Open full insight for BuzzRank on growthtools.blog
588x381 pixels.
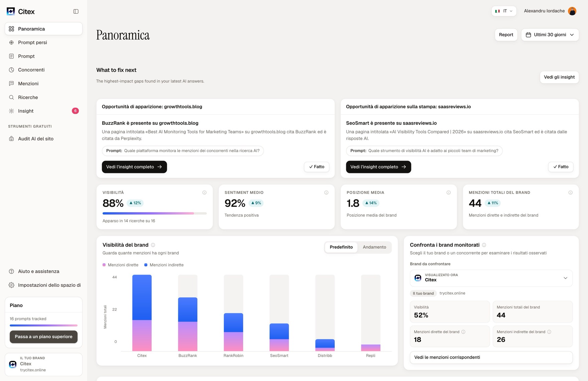click(134, 167)
